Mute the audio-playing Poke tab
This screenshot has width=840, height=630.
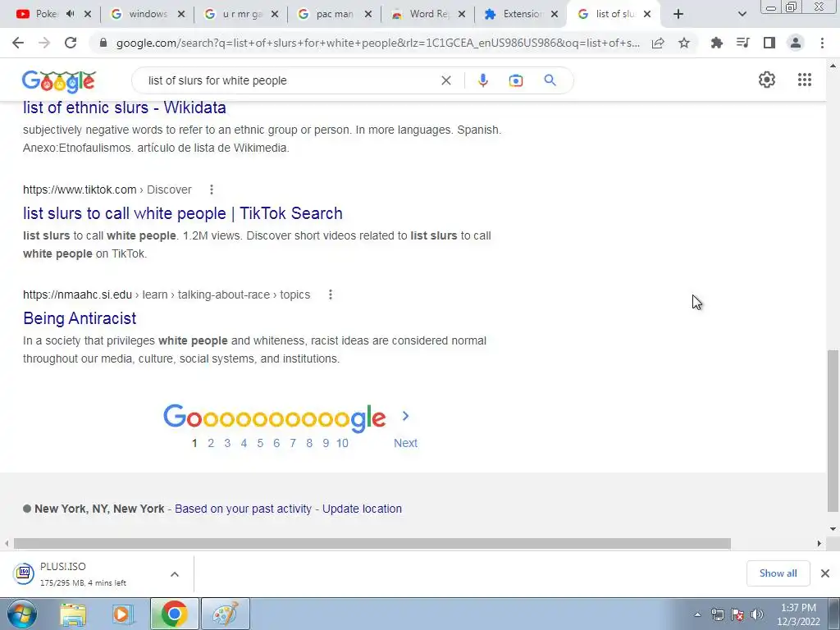coord(71,14)
